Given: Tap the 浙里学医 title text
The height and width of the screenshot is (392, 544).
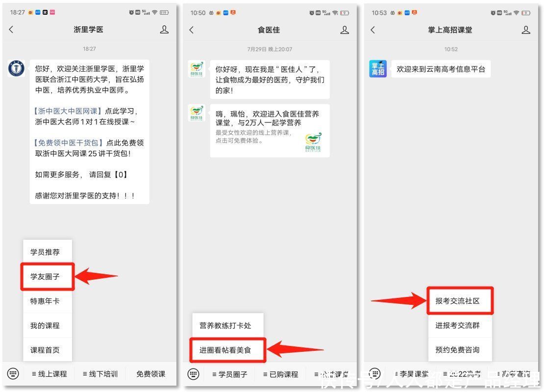Looking at the screenshot, I should pos(89,29).
